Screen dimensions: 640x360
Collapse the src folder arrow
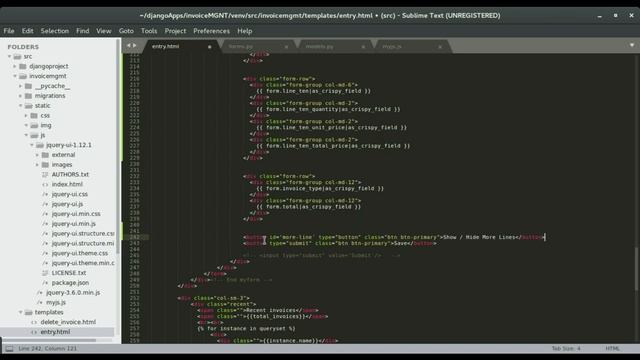tap(9, 56)
